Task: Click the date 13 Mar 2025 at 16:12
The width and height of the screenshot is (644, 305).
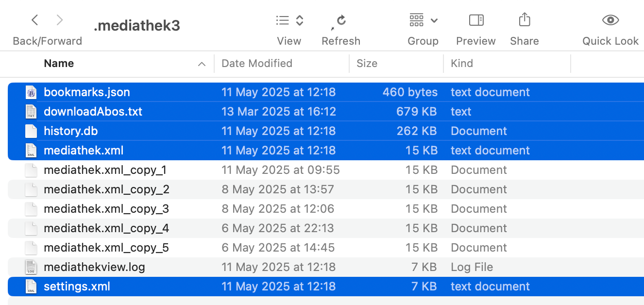Action: [x=279, y=112]
